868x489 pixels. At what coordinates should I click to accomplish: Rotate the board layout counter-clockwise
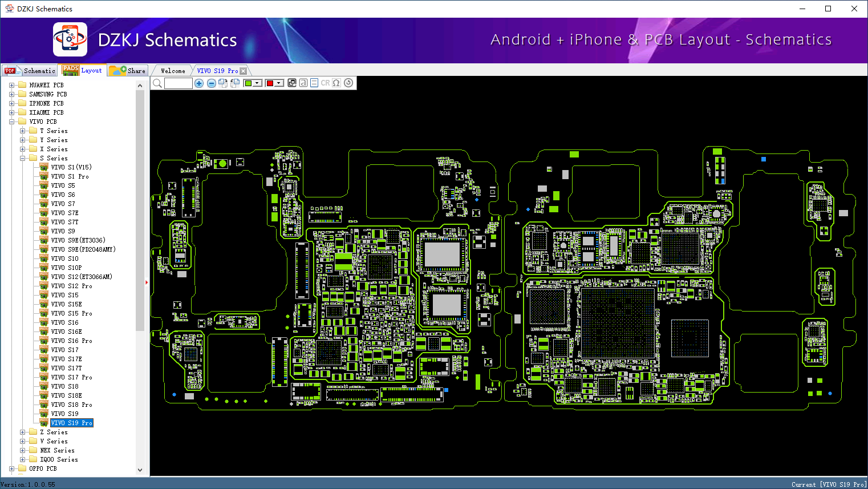coord(234,83)
